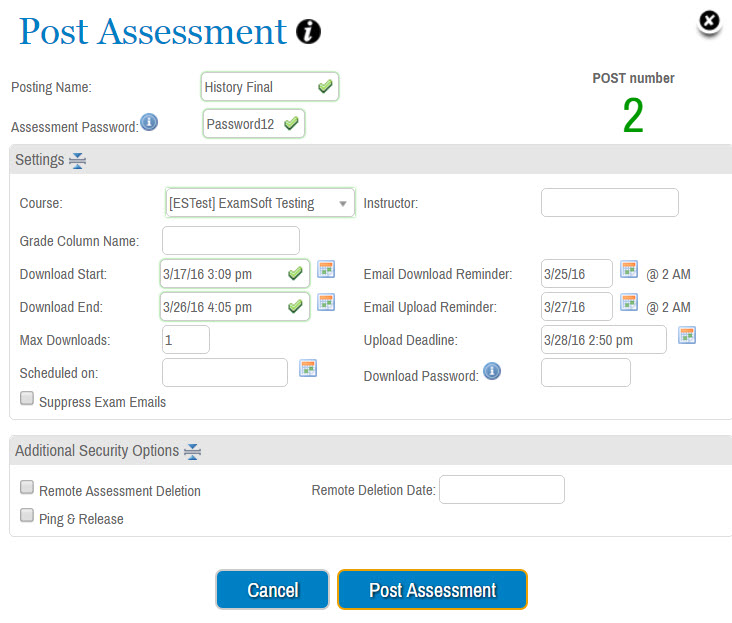Edit the Email Upload Reminder date field
Viewport: 732px width, 623px height.
click(577, 307)
